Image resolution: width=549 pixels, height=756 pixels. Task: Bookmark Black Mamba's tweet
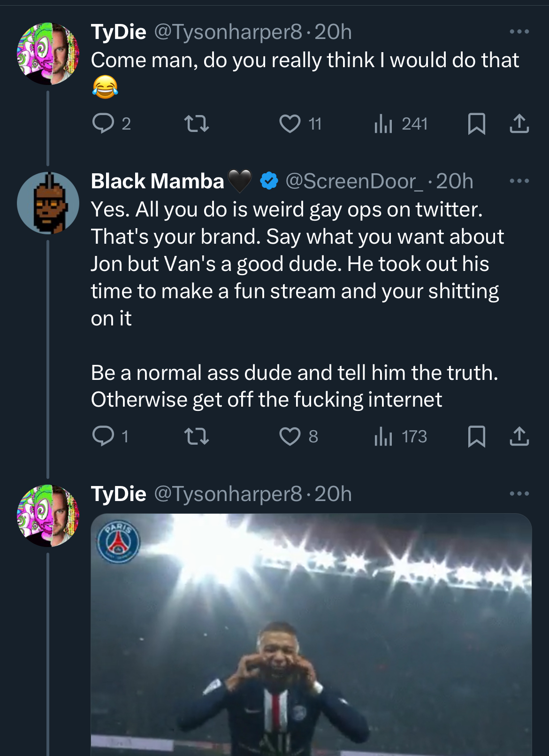coord(477,437)
